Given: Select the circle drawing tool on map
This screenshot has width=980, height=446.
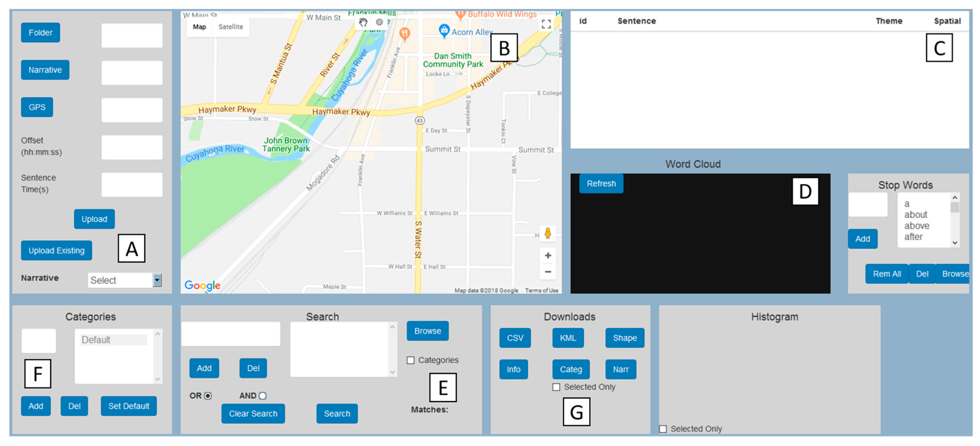Looking at the screenshot, I should (379, 22).
